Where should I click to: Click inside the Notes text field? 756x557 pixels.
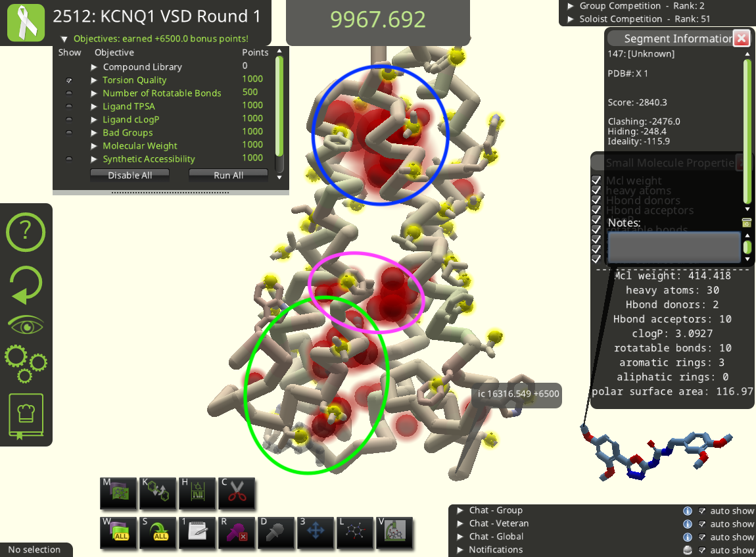click(x=674, y=247)
